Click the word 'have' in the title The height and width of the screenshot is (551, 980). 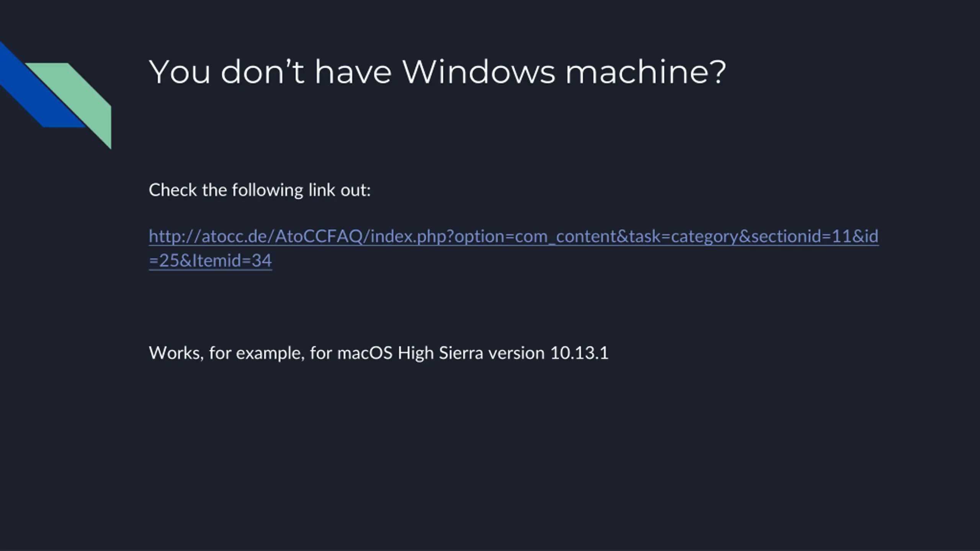click(x=353, y=72)
